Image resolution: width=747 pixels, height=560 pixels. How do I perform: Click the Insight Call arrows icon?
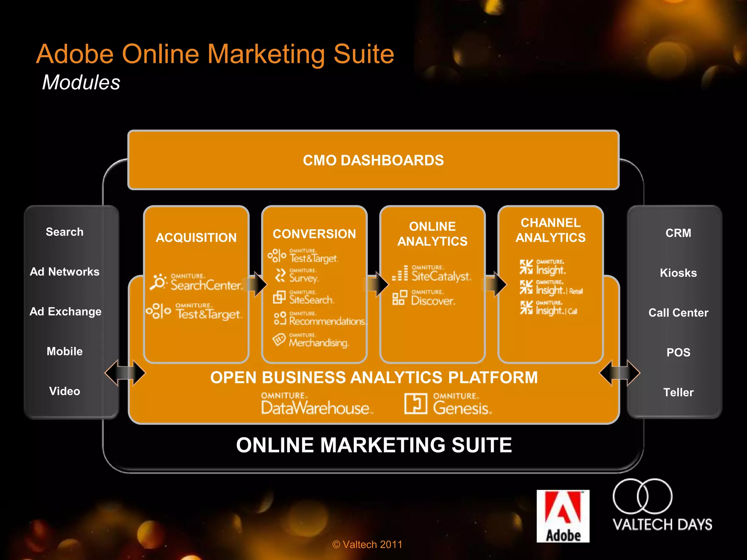pos(526,308)
